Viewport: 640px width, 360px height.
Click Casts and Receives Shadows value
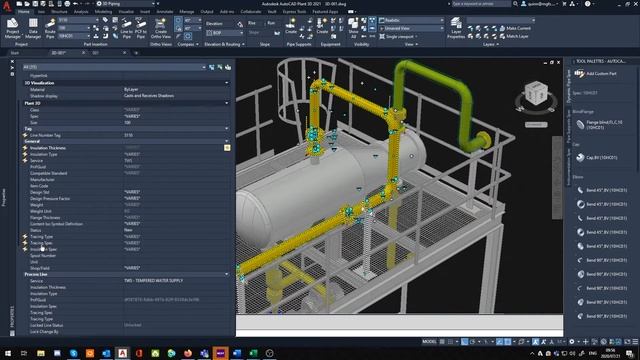coord(149,96)
